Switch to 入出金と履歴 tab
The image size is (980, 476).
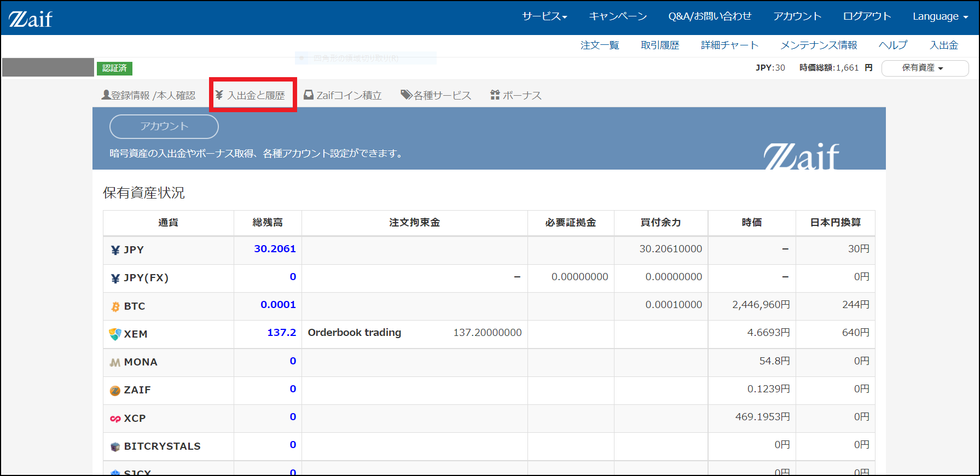pos(250,95)
